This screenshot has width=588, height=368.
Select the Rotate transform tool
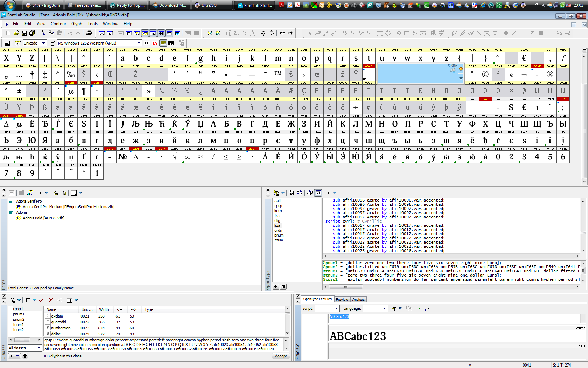coord(399,33)
